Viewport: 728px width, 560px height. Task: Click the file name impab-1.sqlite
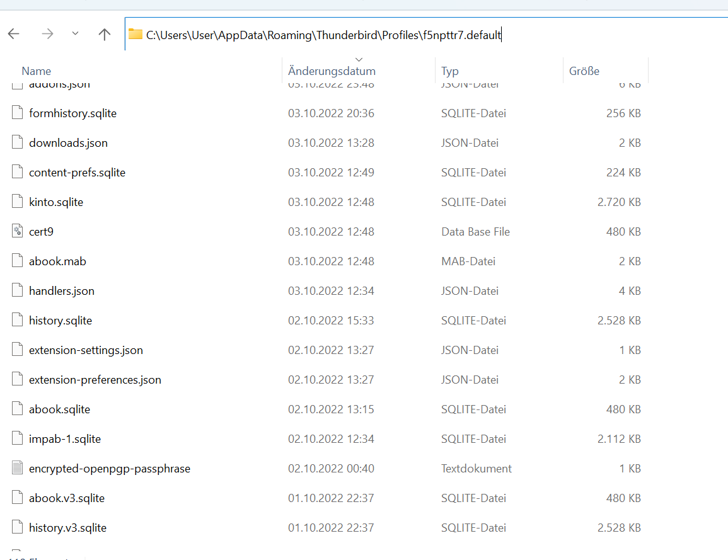tap(65, 439)
